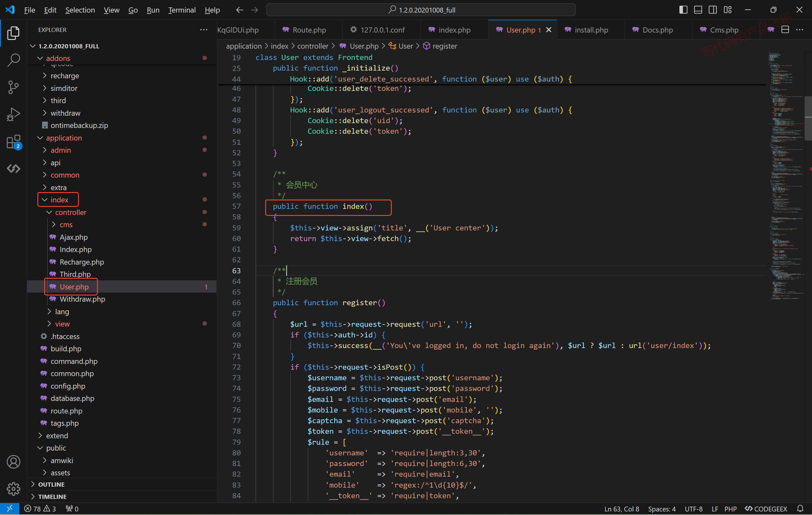Open editor more actions ellipsis

point(799,30)
